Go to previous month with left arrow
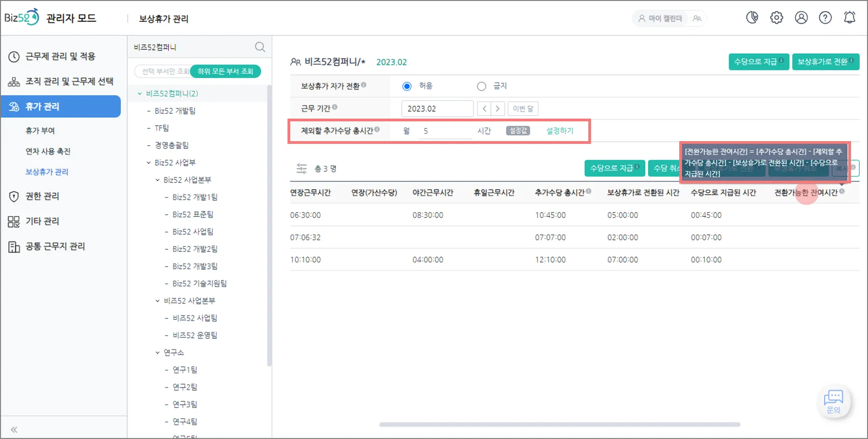Image resolution: width=868 pixels, height=439 pixels. [x=484, y=109]
